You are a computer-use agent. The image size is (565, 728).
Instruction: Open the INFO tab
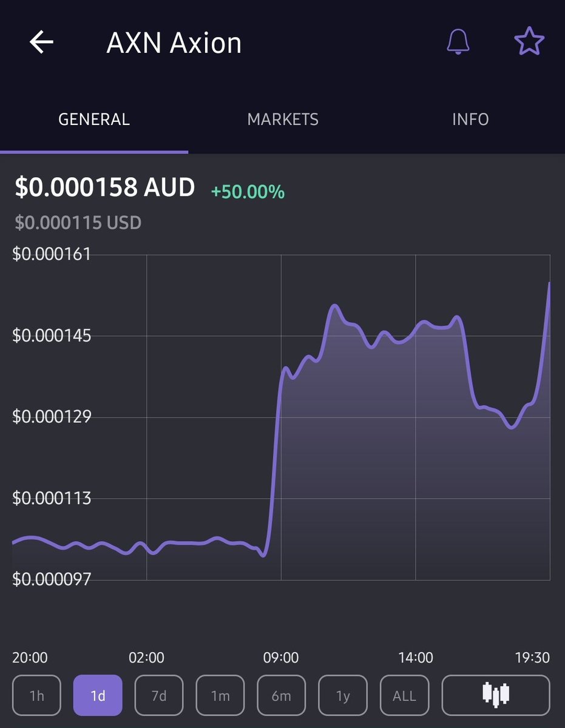click(470, 119)
